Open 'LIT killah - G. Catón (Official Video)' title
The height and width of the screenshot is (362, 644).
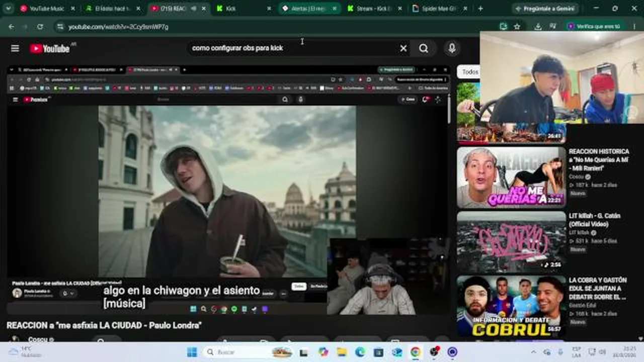pos(595,220)
